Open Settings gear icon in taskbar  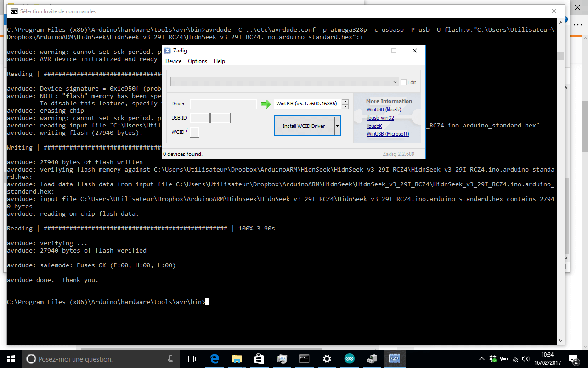click(327, 359)
